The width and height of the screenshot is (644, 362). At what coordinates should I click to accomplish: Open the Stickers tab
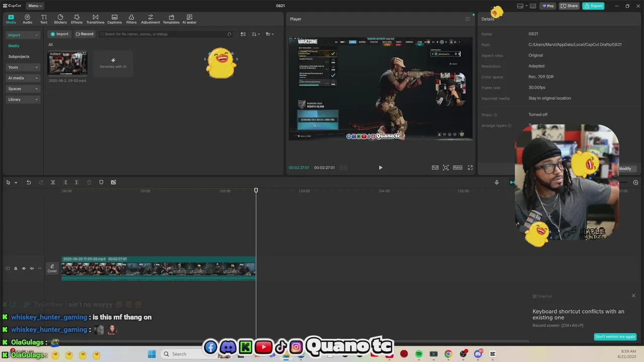pos(60,19)
